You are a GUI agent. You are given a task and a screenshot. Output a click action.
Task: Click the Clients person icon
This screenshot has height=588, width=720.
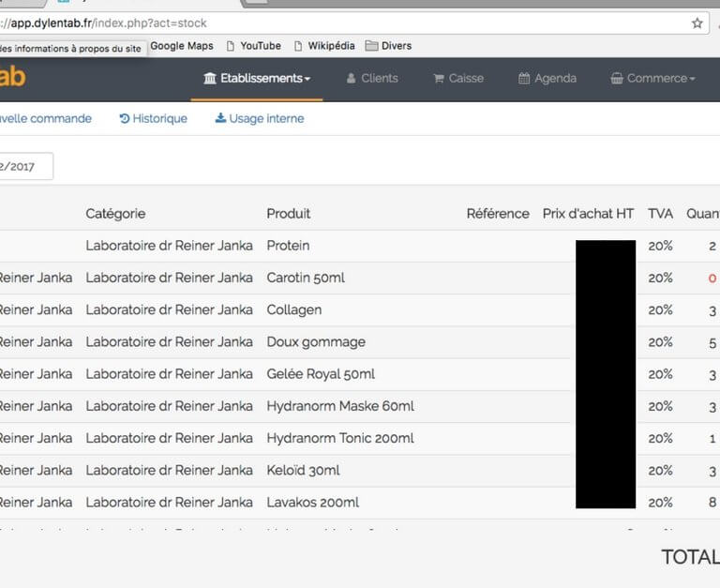351,79
